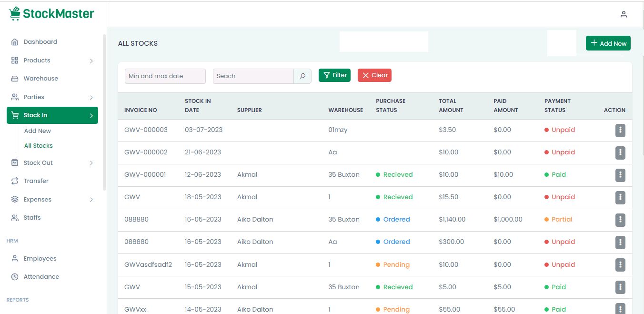
Task: Click the user profile icon
Action: tap(624, 14)
